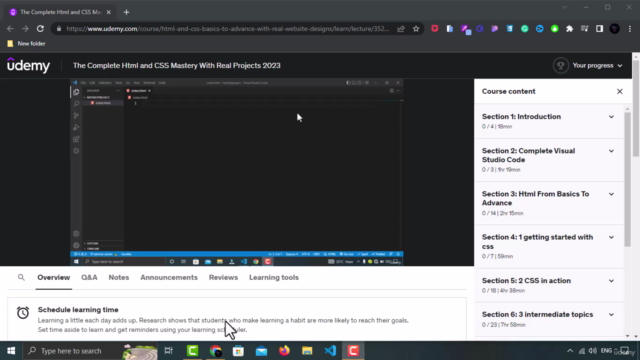Expand Section 2: Complete Visual Studio Code

[x=549, y=160]
